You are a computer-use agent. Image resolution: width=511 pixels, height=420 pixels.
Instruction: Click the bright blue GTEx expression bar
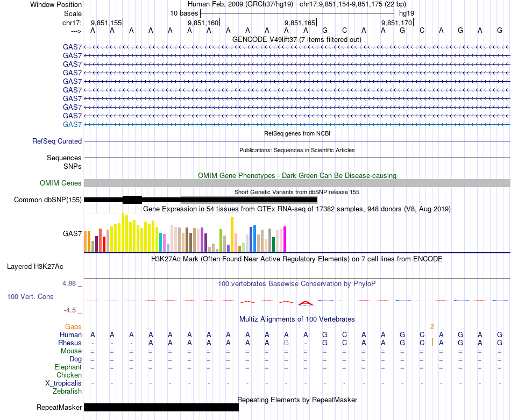(255, 239)
